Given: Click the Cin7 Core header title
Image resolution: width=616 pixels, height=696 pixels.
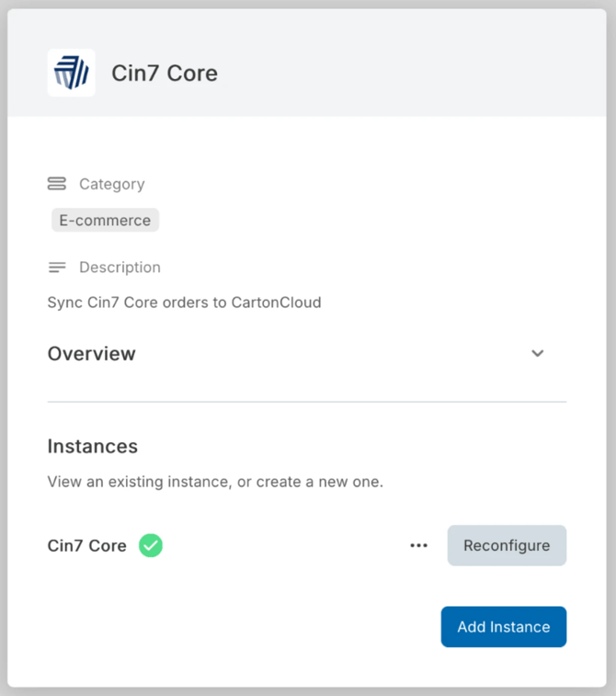Looking at the screenshot, I should (165, 74).
